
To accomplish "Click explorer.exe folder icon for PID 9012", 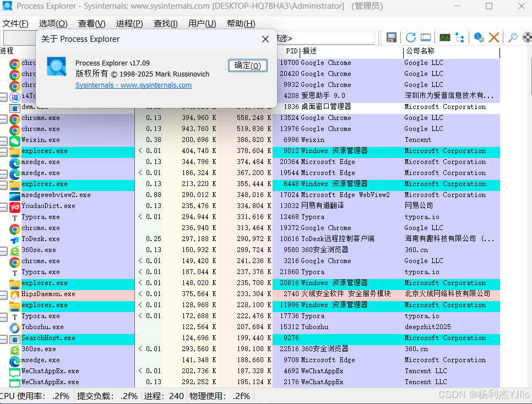I will 14,151.
